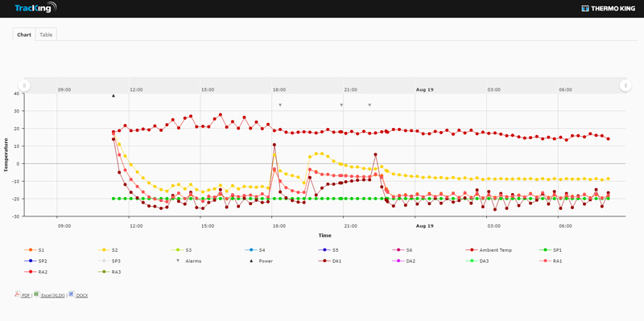644x321 pixels.
Task: Toggle DA2 series in legend
Action: click(x=404, y=261)
